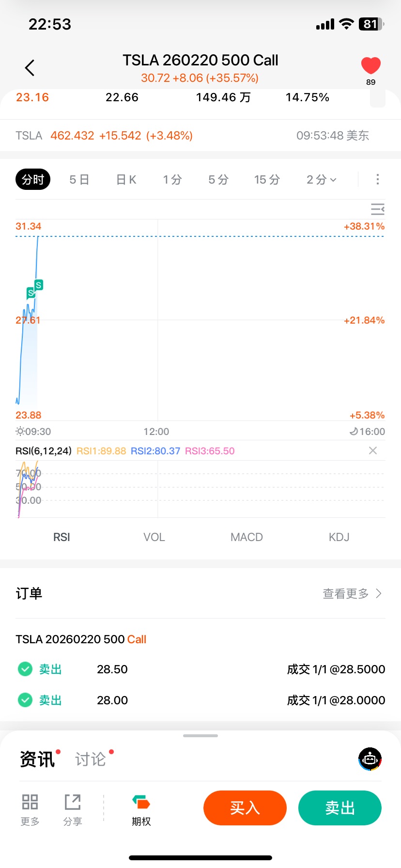Tap the back arrow icon
Image resolution: width=401 pixels, height=868 pixels.
pyautogui.click(x=30, y=68)
